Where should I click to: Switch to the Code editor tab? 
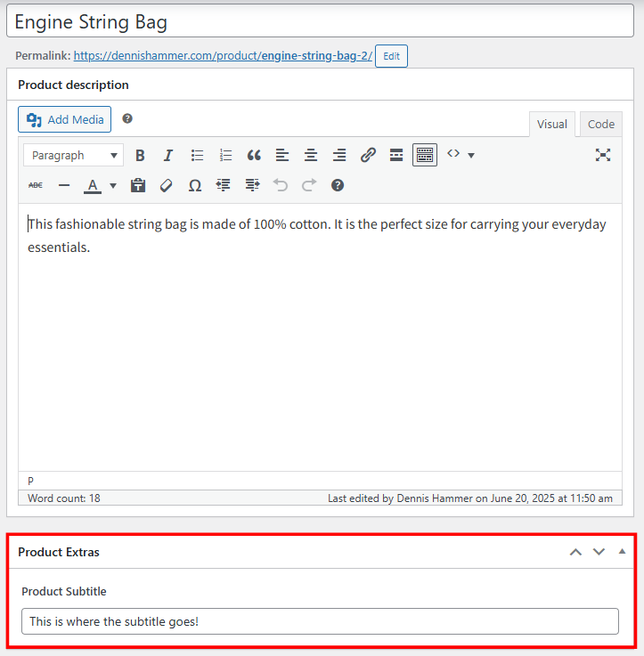point(600,124)
